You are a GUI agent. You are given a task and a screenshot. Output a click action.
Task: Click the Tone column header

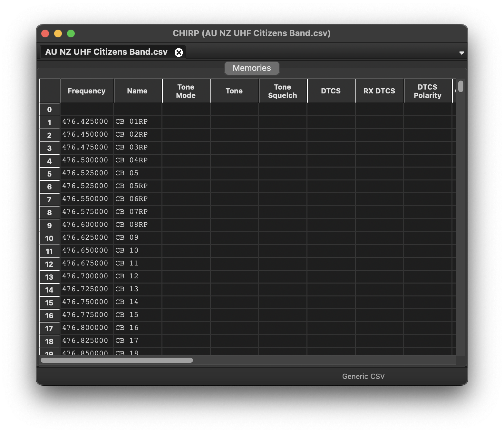234,91
